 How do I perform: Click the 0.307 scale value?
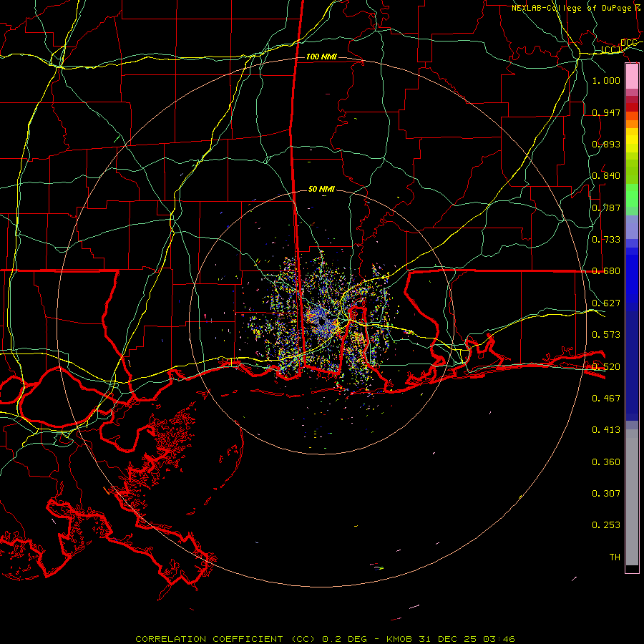(x=606, y=493)
